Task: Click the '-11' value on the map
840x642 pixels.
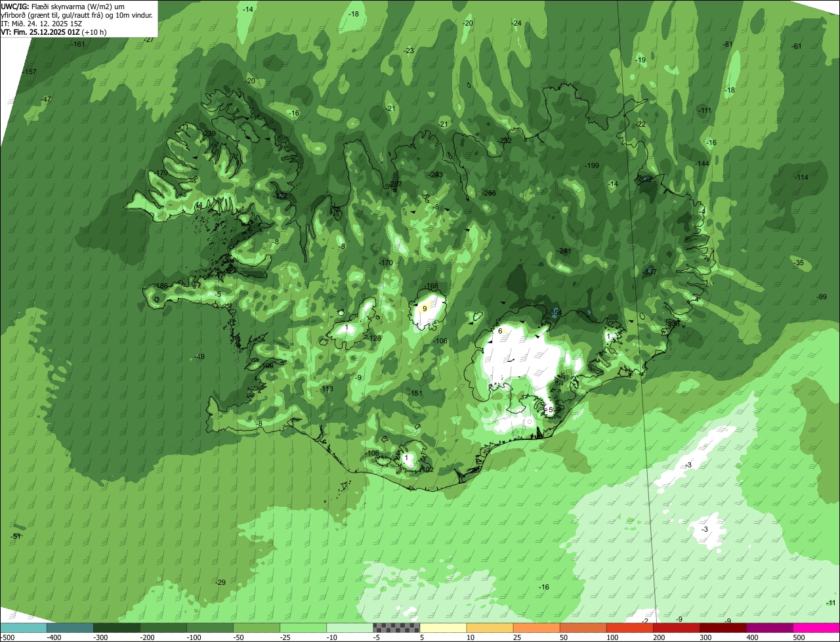Action: coord(831,603)
